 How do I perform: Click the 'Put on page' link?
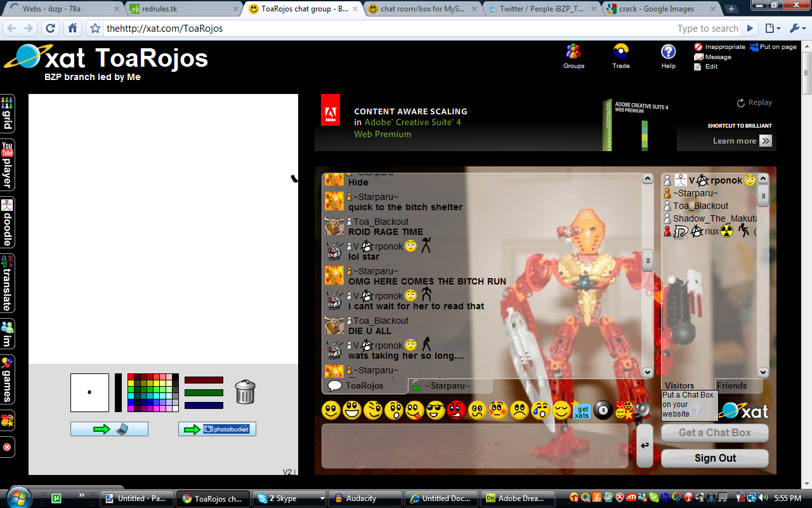click(773, 47)
